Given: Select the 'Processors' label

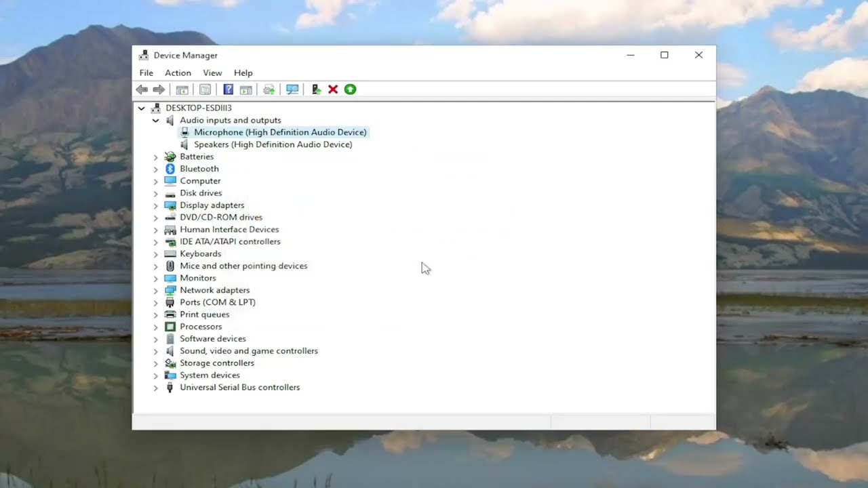Looking at the screenshot, I should 201,327.
